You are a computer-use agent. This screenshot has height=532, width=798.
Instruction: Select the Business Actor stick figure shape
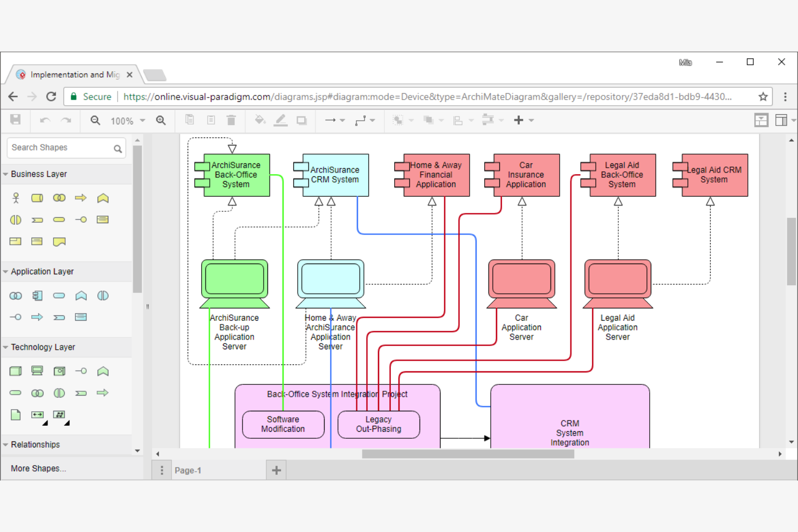point(16,198)
